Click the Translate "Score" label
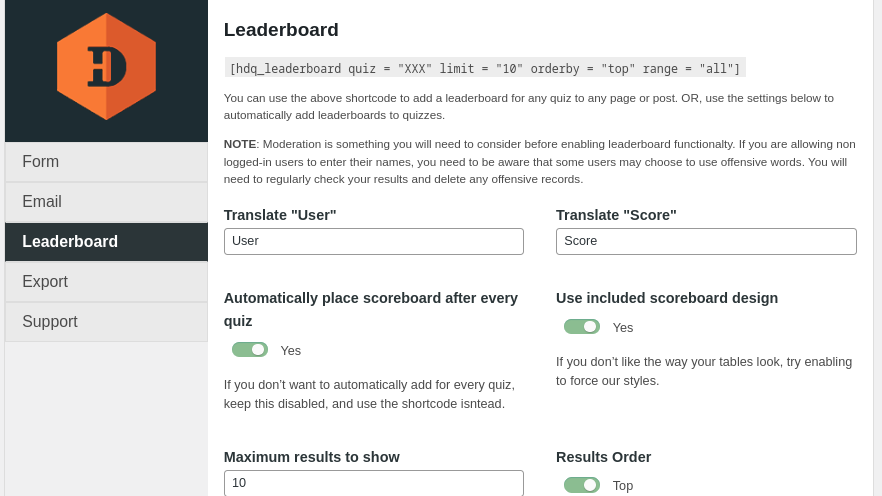 (x=616, y=215)
